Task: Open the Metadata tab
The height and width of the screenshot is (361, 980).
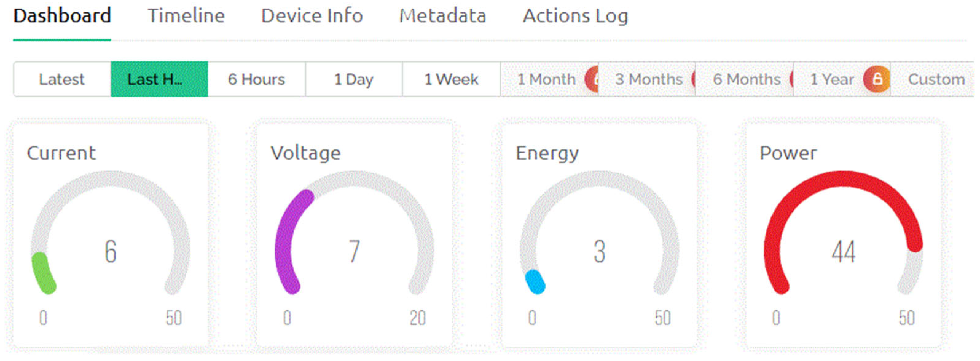Action: point(442,16)
